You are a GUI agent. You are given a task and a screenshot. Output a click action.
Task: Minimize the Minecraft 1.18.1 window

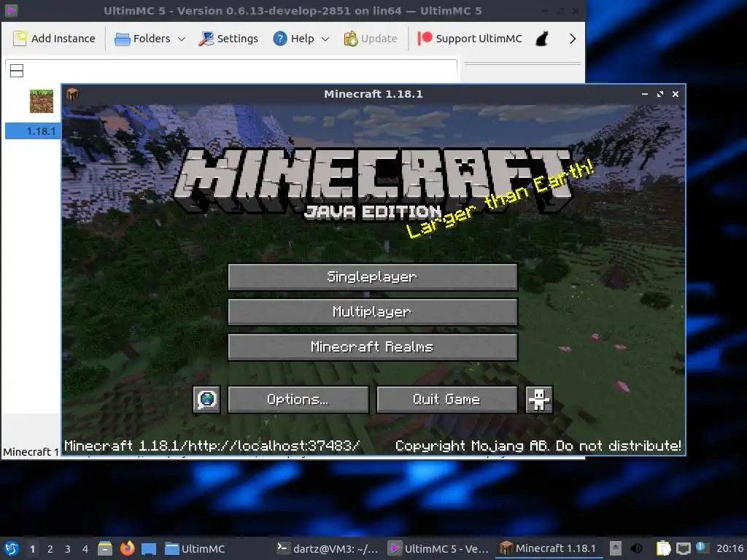click(645, 94)
